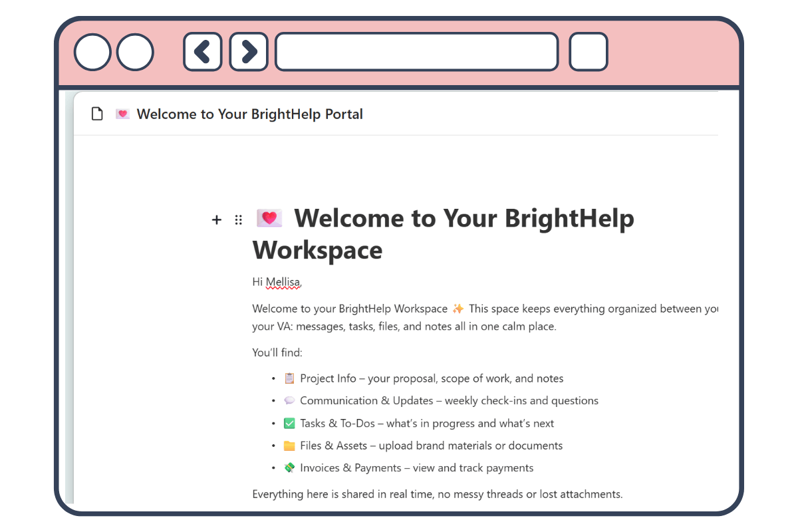798x532 pixels.
Task: Click the page document icon in the tab bar
Action: pos(97,113)
